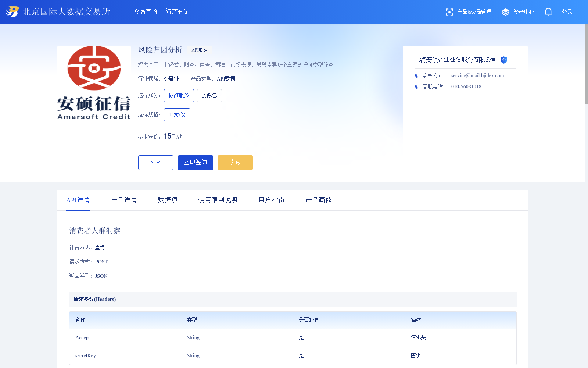
Task: Click the reference price 15元/次
Action: pos(173,137)
